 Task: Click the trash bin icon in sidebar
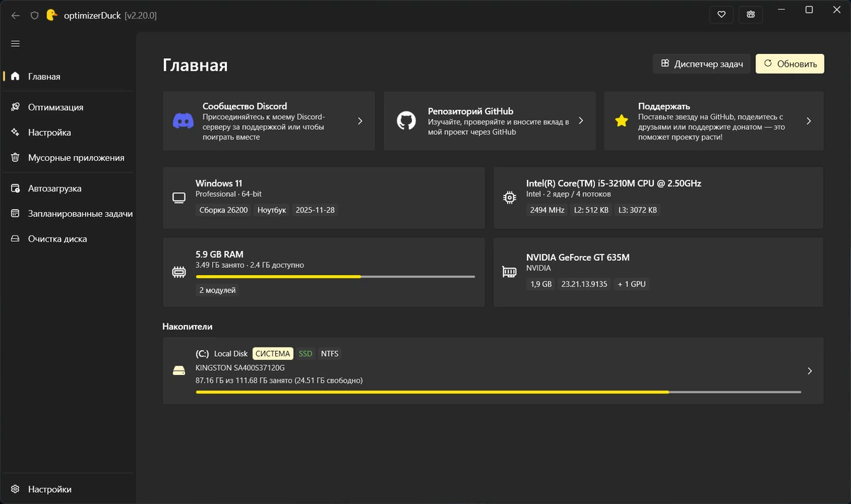point(16,157)
